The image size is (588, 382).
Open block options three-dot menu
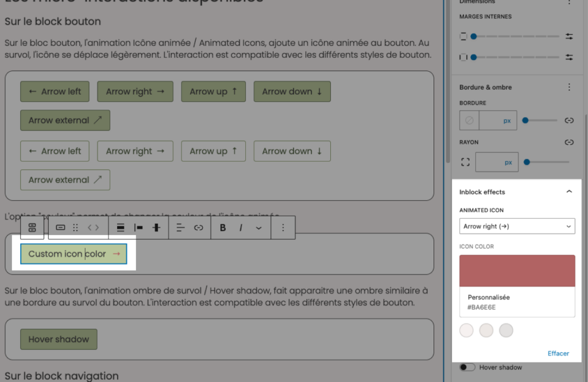pos(283,228)
